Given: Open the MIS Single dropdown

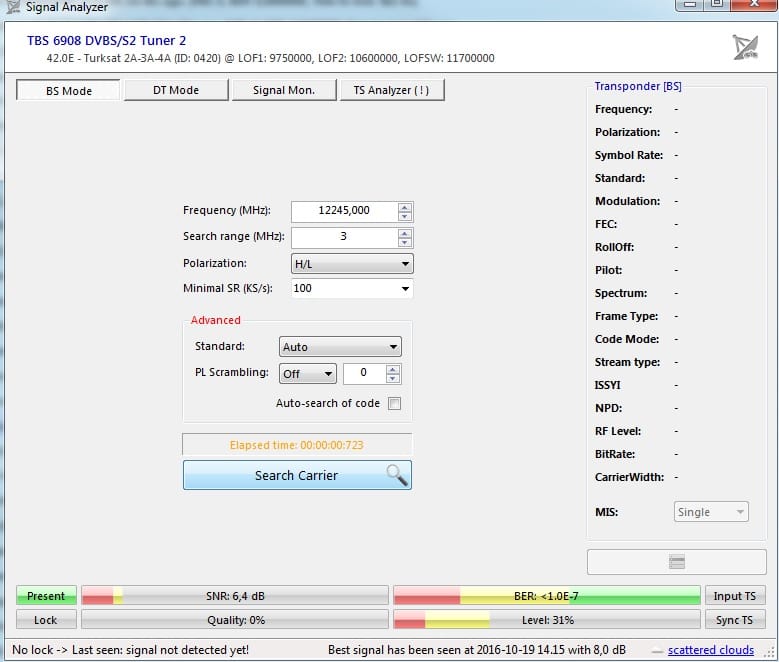Looking at the screenshot, I should tap(711, 512).
